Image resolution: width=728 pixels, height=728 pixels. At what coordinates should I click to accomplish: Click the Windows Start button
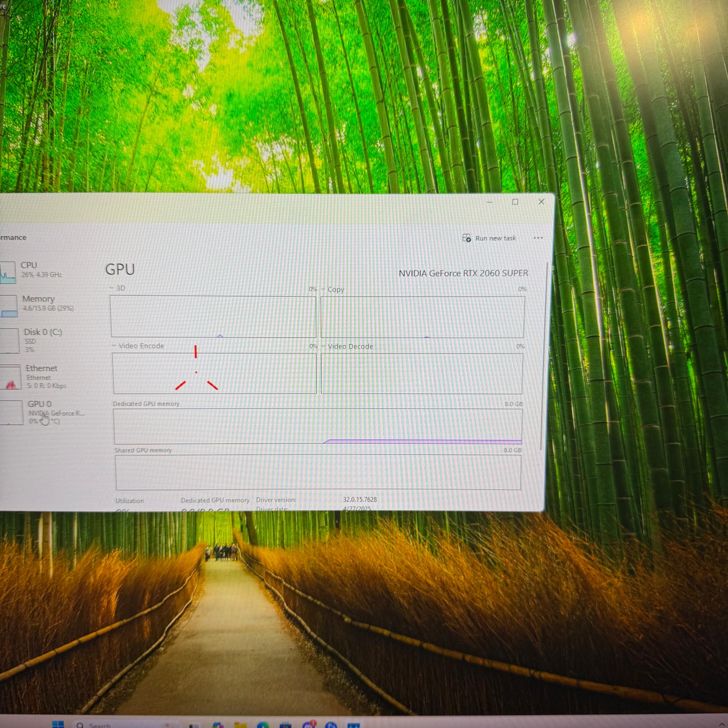58,724
